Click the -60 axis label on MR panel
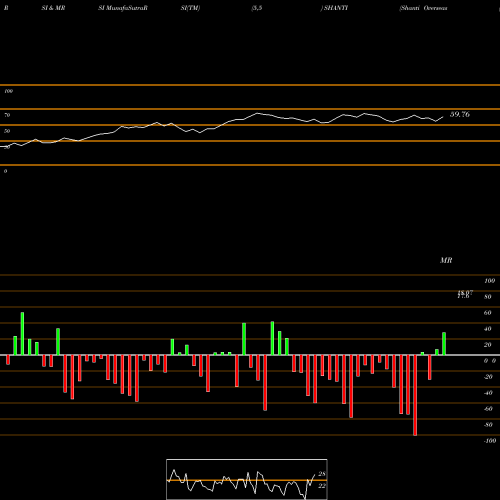500x500 pixels. click(488, 409)
